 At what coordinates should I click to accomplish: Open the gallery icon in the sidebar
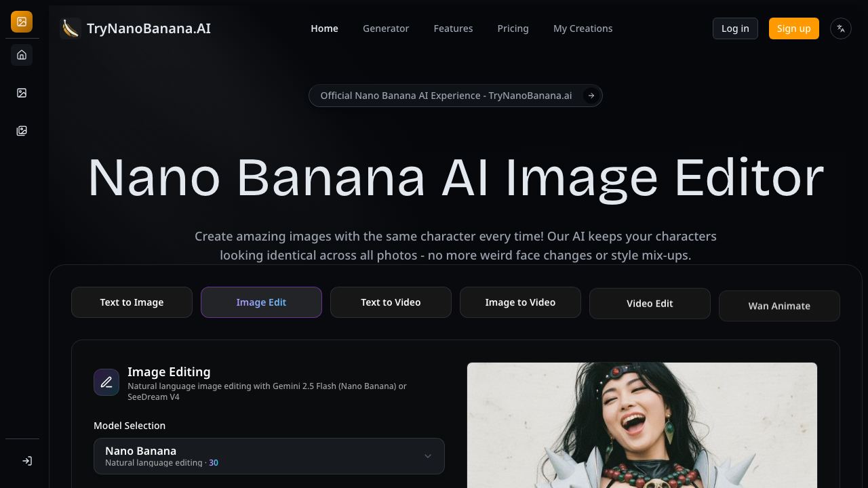pyautogui.click(x=22, y=131)
